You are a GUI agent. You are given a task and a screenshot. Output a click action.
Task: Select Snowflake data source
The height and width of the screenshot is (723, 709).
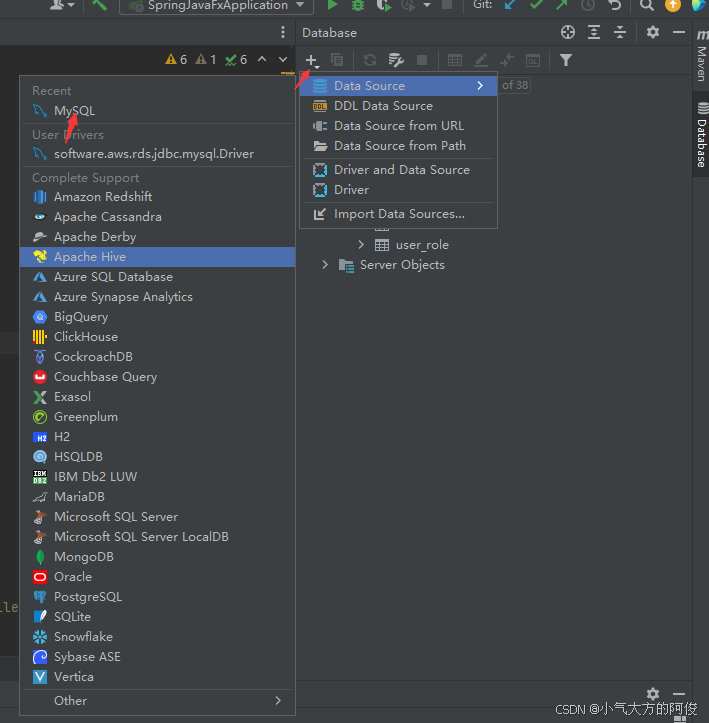click(157, 637)
